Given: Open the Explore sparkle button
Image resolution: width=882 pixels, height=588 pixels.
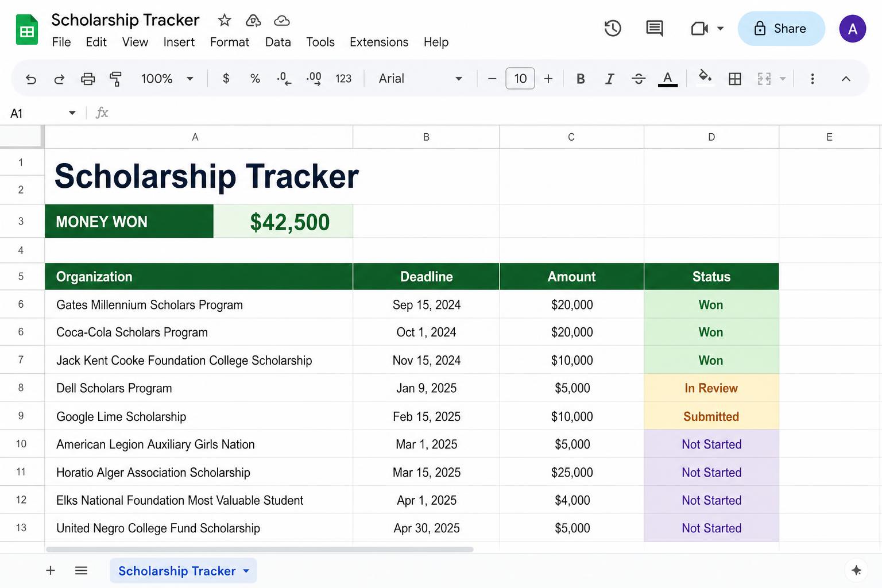Looking at the screenshot, I should pyautogui.click(x=856, y=570).
